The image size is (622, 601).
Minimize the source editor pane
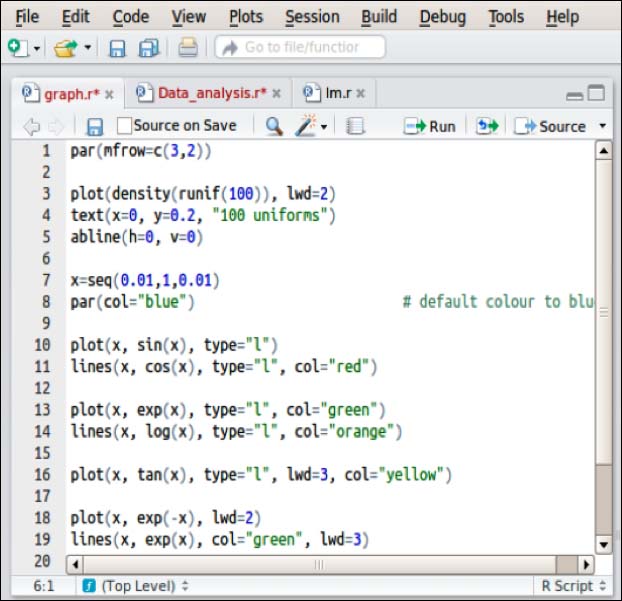[x=574, y=96]
